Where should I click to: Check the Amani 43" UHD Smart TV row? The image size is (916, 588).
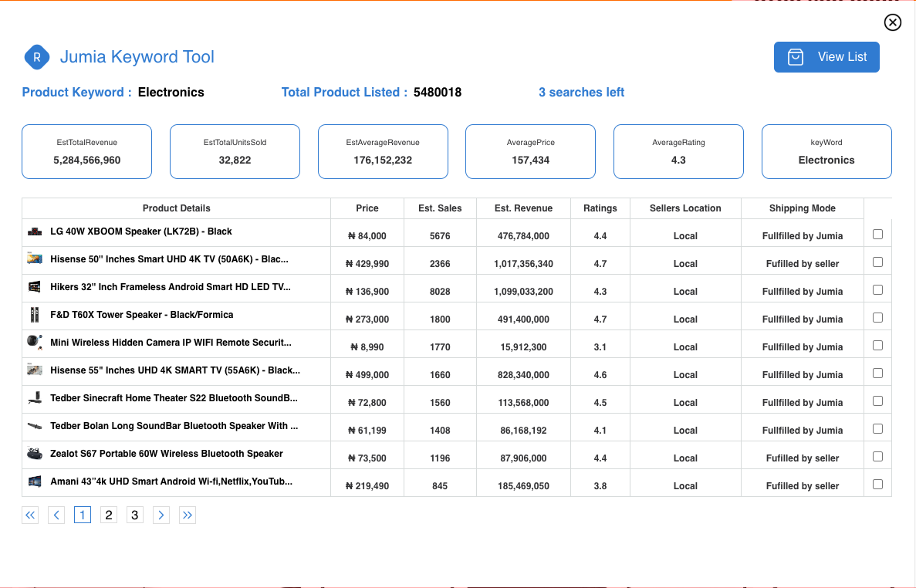pyautogui.click(x=877, y=485)
